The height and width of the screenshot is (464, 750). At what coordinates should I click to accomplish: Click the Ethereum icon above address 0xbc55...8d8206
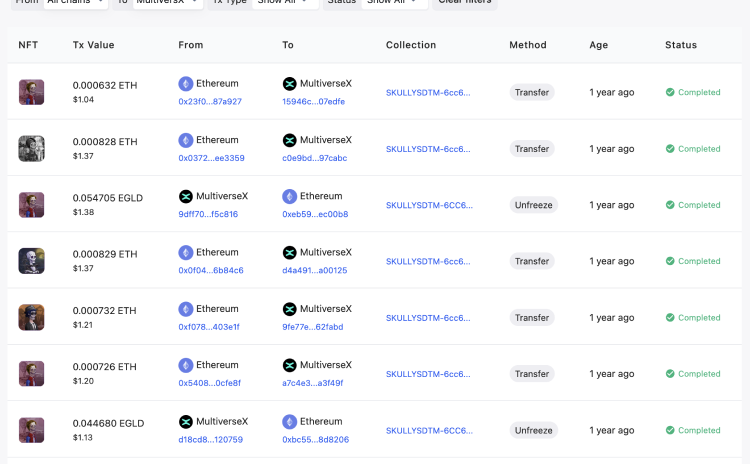(x=289, y=421)
